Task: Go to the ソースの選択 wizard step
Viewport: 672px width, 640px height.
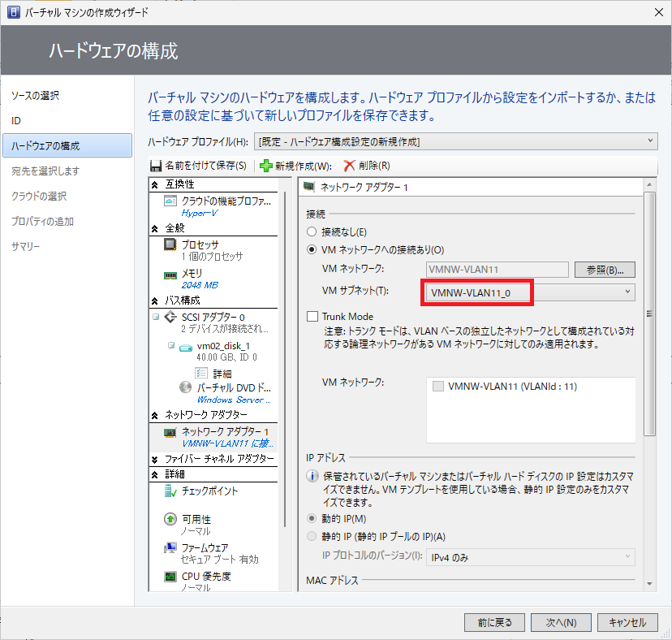Action: pyautogui.click(x=35, y=96)
